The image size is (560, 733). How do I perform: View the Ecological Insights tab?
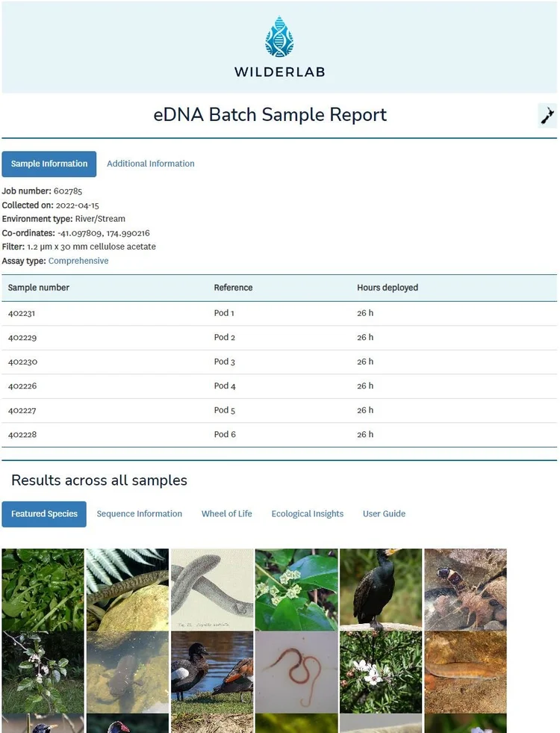308,514
